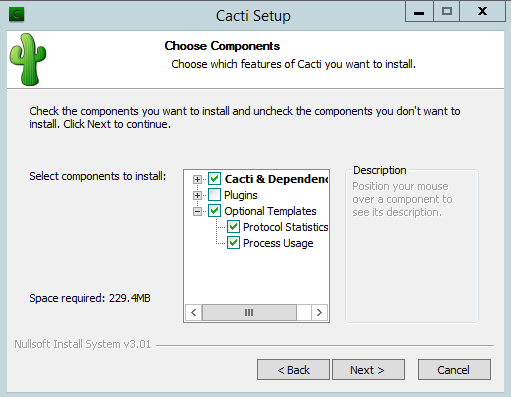Expand the Cacti & Dependencies tree node

click(197, 179)
